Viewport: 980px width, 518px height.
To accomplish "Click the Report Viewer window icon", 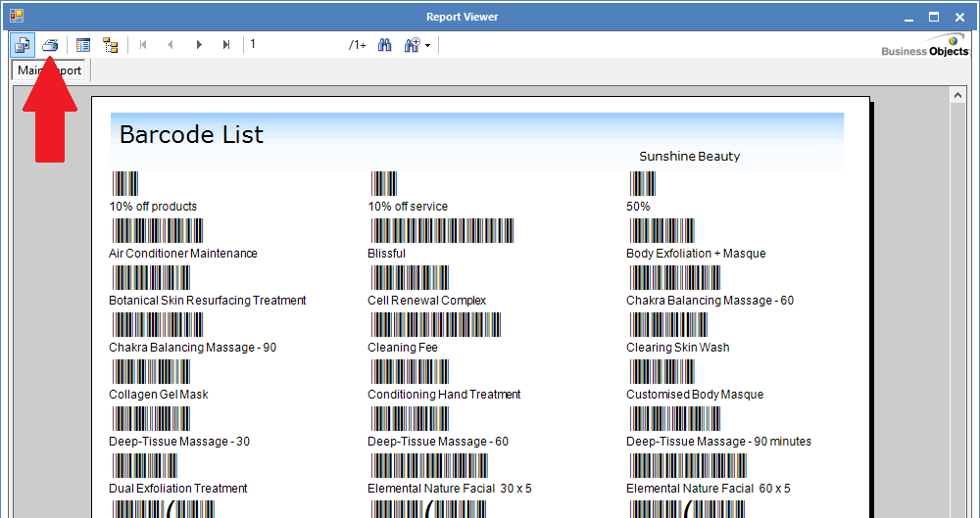I will tap(17, 16).
